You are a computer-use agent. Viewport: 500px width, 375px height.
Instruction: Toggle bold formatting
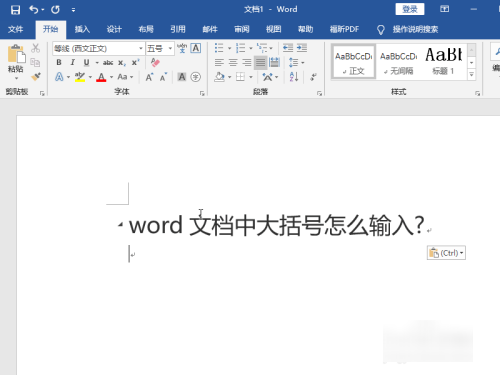[x=59, y=62]
